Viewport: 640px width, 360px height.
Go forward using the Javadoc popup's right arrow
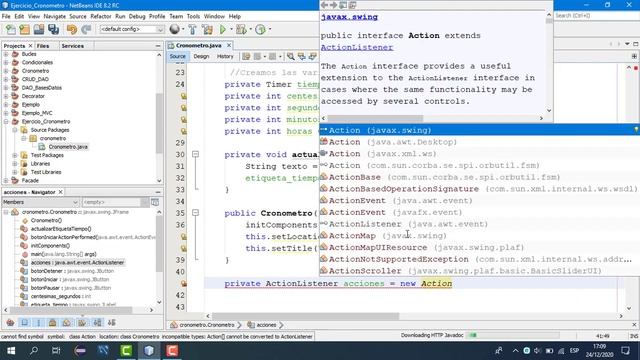coord(333,5)
